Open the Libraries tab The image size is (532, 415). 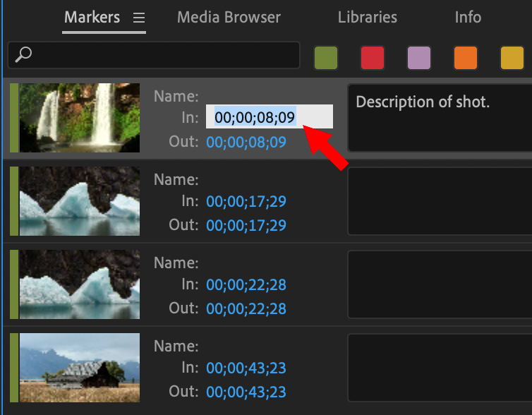point(367,18)
